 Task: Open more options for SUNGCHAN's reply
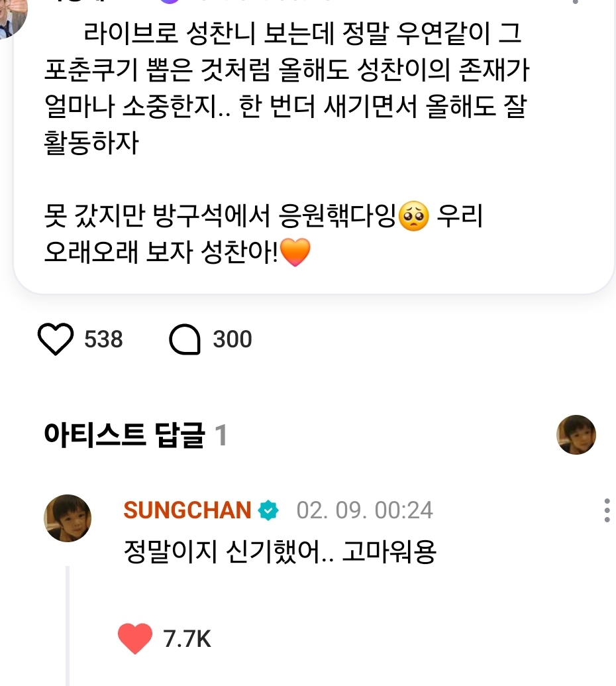607,510
